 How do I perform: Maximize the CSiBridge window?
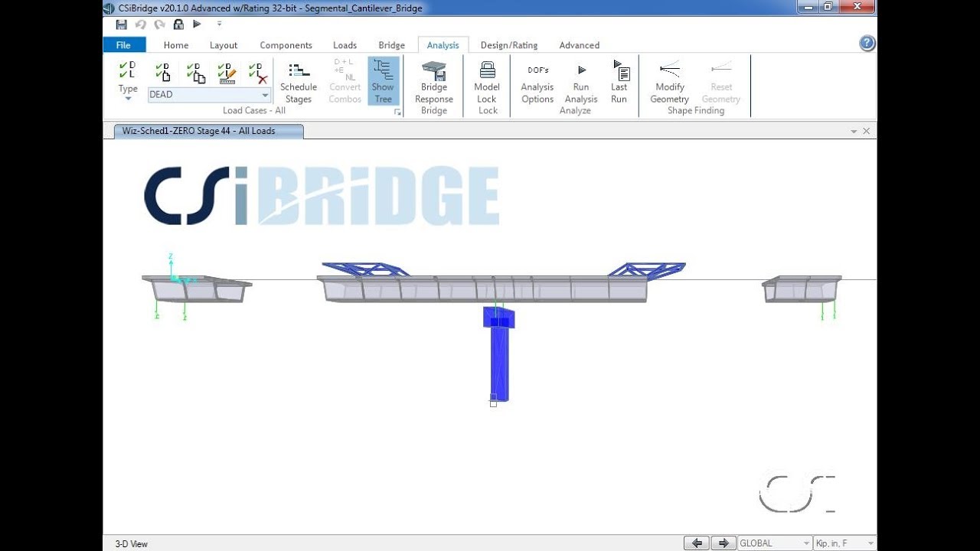[x=828, y=7]
